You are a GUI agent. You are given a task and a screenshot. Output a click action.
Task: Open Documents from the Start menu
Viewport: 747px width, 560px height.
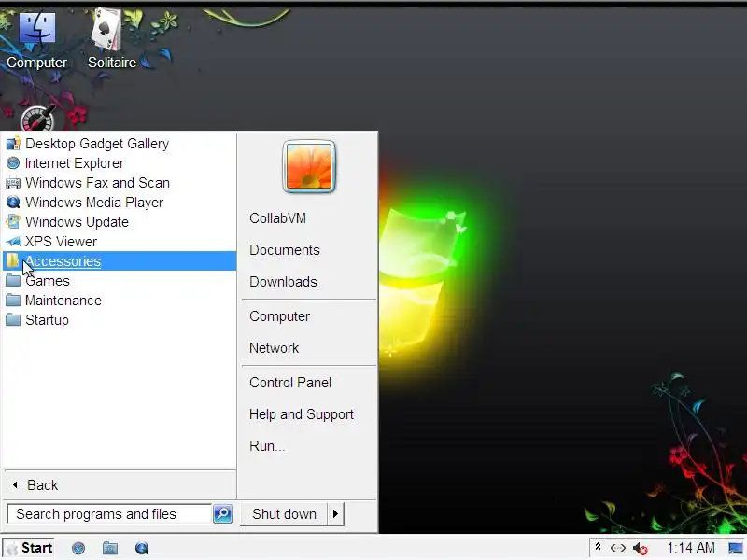click(285, 250)
